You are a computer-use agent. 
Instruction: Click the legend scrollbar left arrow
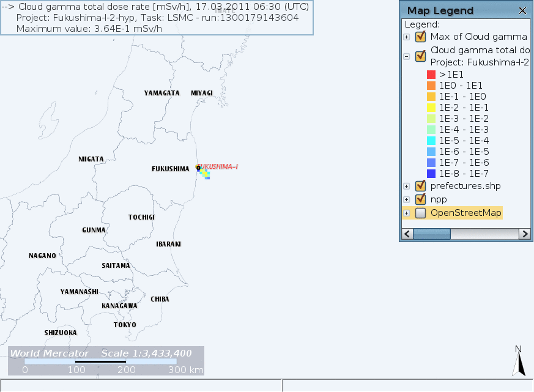[x=407, y=234]
